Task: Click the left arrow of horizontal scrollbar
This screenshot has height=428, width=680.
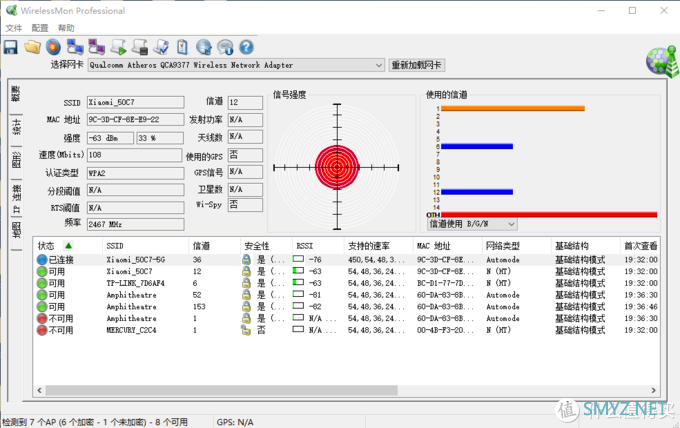Action: 39,390
